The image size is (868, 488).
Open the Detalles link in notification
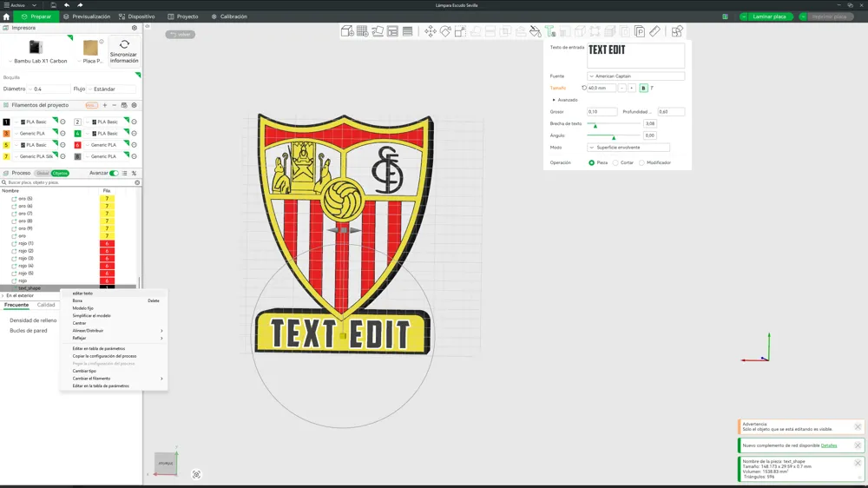[829, 446]
